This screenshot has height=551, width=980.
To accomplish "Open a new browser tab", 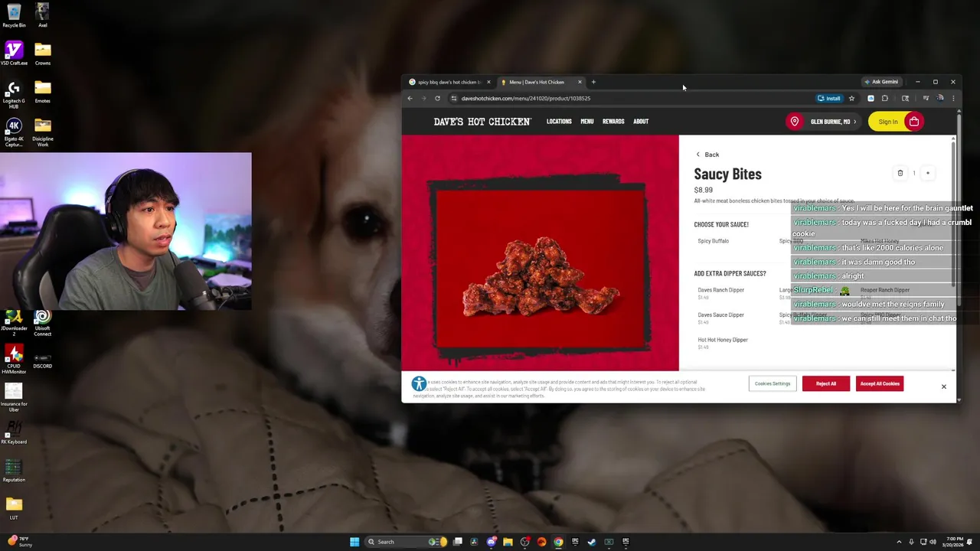I will click(593, 82).
